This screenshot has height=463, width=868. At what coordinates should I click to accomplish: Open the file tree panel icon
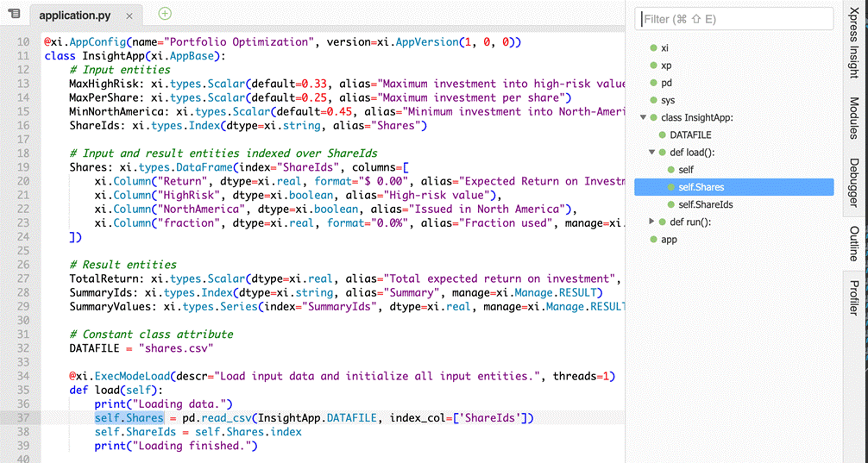[x=14, y=14]
